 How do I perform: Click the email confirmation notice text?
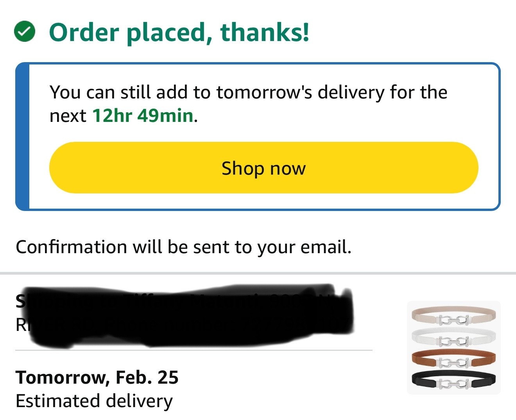[x=184, y=247]
